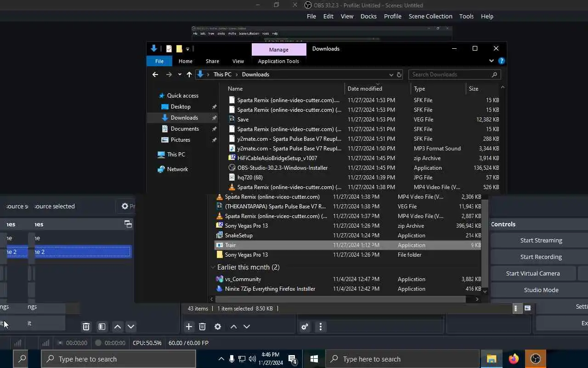Expand the Explorer ribbon chevron

[x=492, y=61]
